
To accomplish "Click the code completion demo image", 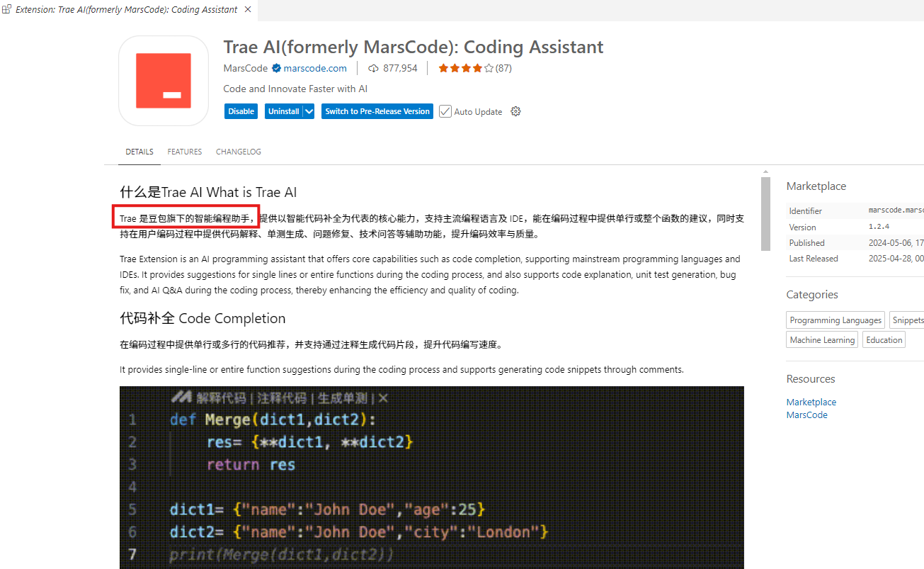I will (432, 478).
